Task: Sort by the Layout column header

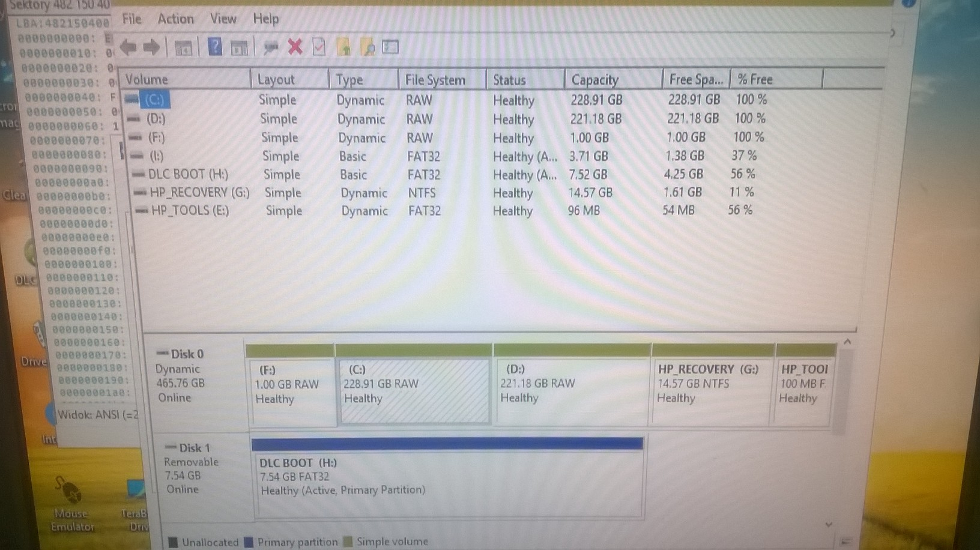Action: (290, 79)
